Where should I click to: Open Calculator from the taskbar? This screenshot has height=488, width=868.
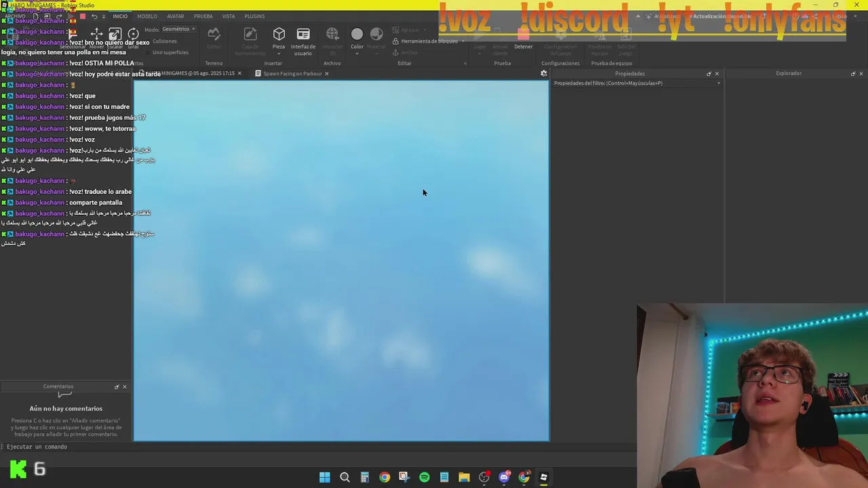(364, 477)
